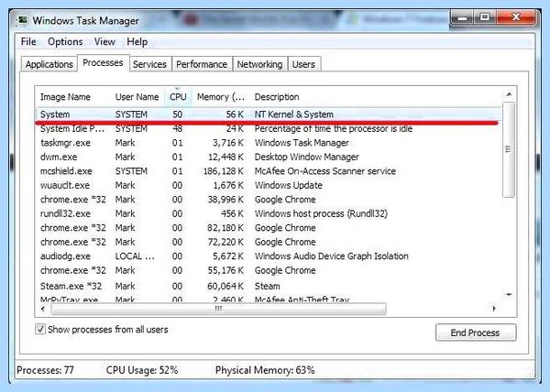Minimize the Task Manager window
This screenshot has height=392, width=550.
pos(462,17)
